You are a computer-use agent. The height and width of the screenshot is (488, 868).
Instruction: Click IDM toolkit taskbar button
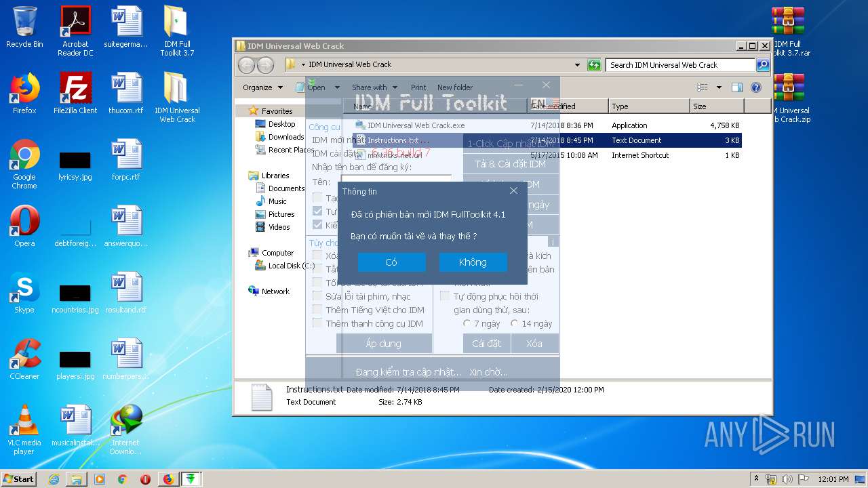191,479
